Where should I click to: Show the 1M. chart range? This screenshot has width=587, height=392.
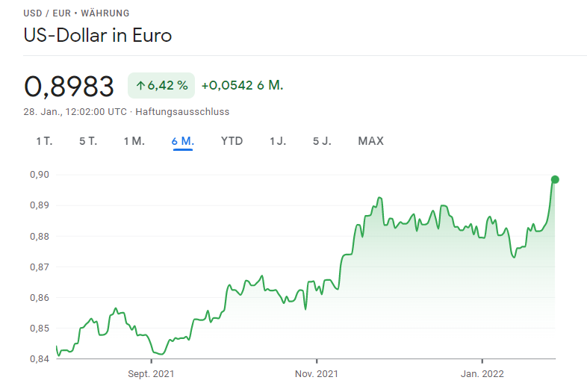(x=134, y=141)
